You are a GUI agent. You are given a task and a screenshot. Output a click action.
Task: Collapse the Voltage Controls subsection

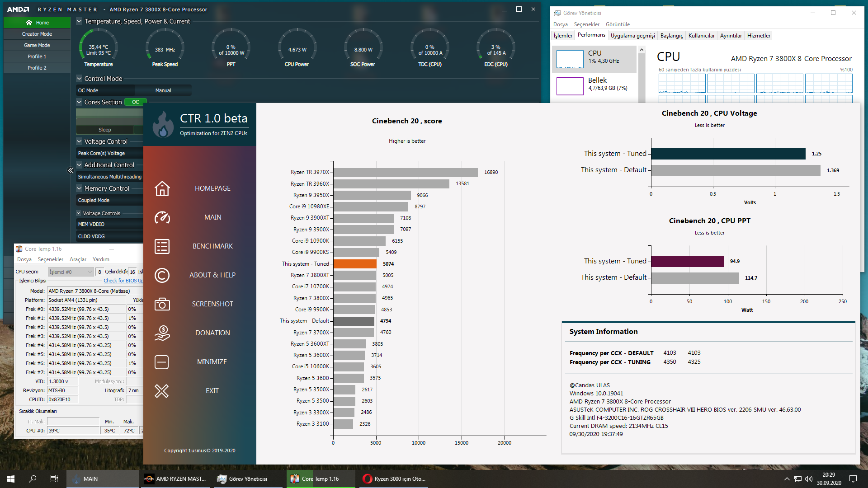click(79, 213)
